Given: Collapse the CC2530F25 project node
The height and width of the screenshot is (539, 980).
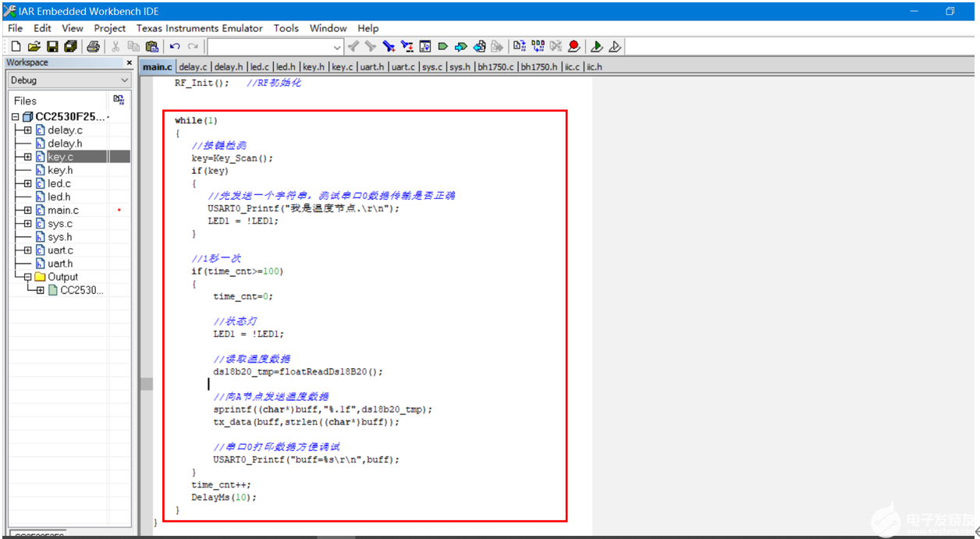Looking at the screenshot, I should [14, 116].
